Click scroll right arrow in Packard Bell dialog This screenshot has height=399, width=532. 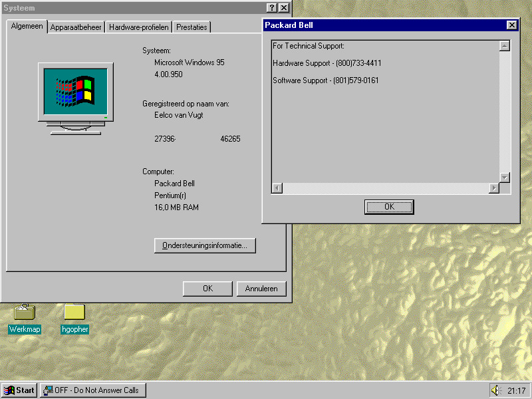(x=493, y=188)
